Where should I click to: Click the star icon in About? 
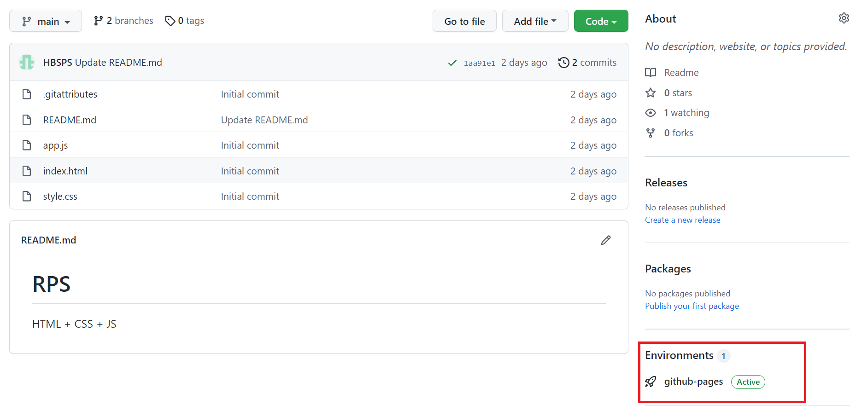pos(651,93)
